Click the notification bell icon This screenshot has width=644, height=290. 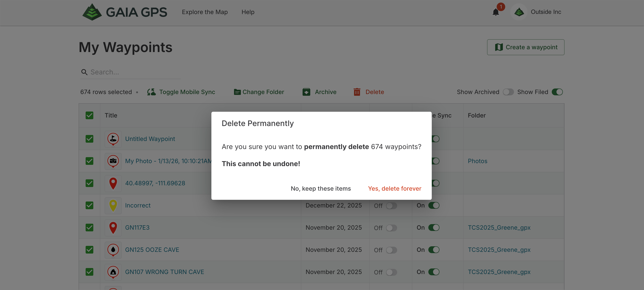pyautogui.click(x=496, y=12)
